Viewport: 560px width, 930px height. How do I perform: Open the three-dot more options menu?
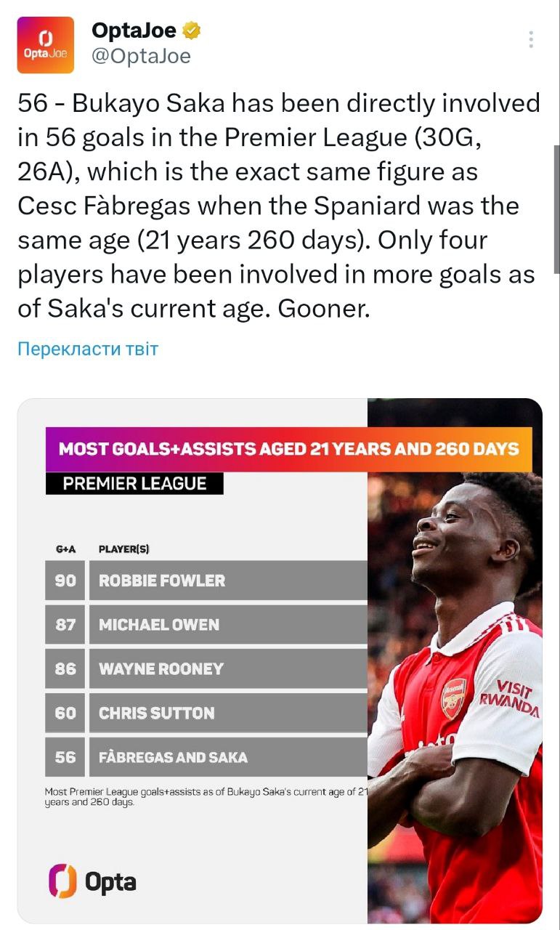click(532, 39)
